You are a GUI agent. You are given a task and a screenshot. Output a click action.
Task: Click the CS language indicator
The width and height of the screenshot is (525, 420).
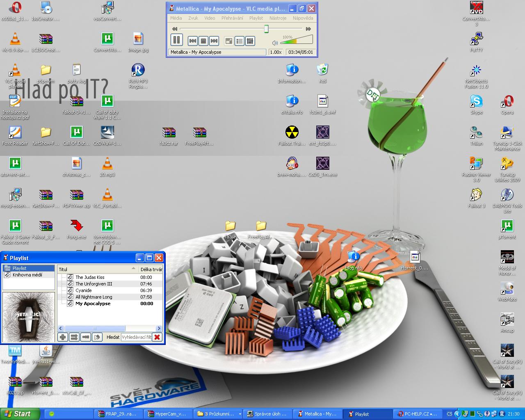pyautogui.click(x=450, y=414)
